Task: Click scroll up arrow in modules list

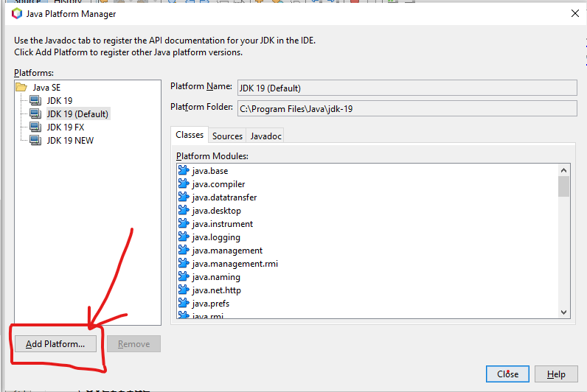Action: [564, 170]
